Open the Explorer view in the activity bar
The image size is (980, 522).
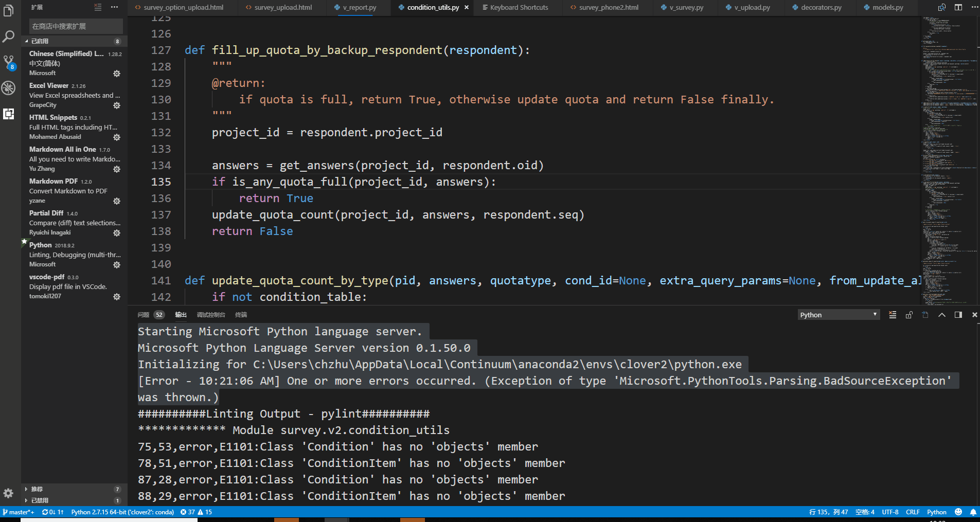pos(9,10)
